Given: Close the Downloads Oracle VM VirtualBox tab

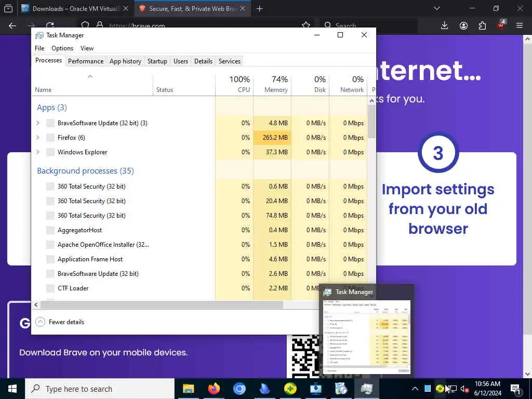Looking at the screenshot, I should (126, 8).
